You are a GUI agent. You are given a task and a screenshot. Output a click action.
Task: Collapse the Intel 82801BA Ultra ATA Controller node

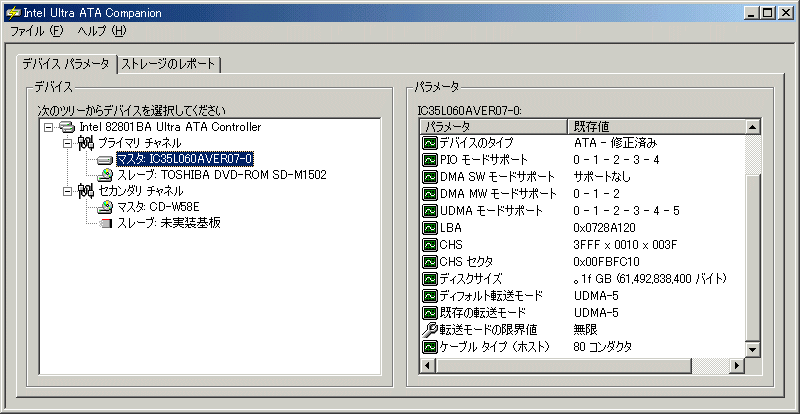[49, 127]
